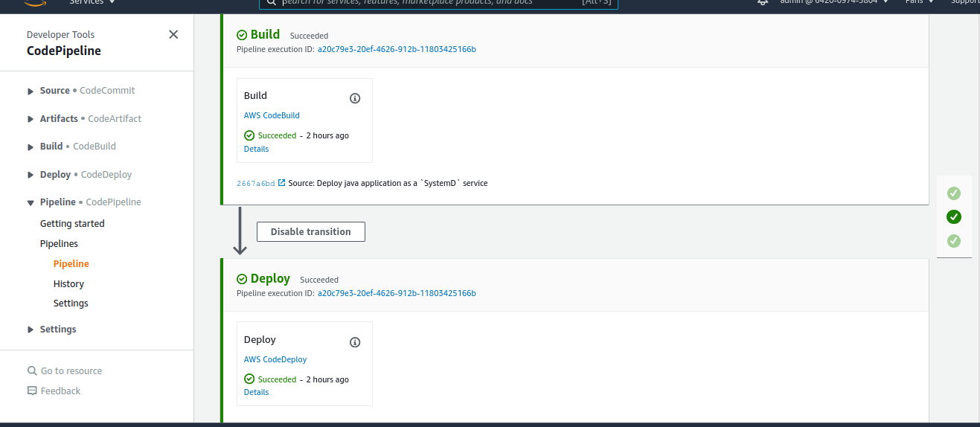This screenshot has width=980, height=427.
Task: Open History in the sidebar
Action: click(68, 283)
